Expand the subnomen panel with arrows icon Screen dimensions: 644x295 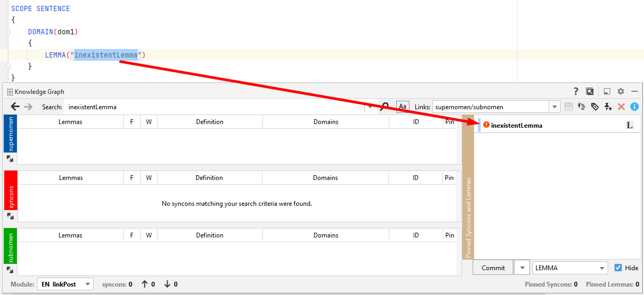tap(10, 270)
